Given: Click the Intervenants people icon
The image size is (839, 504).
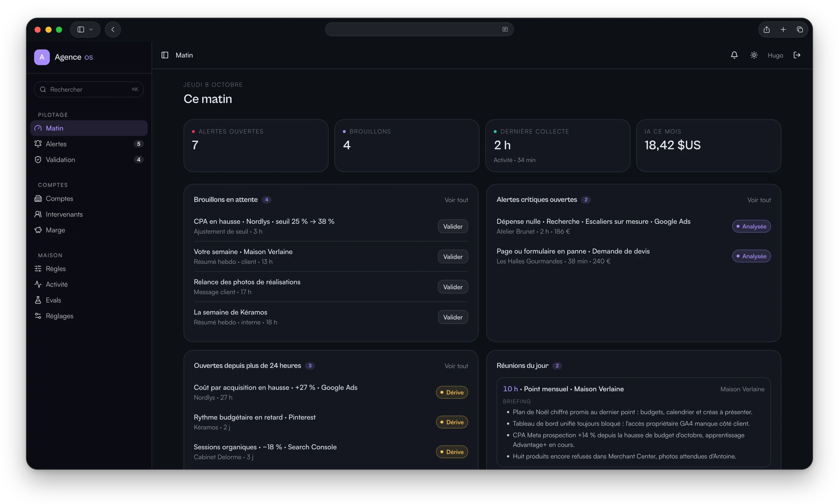Looking at the screenshot, I should (38, 214).
